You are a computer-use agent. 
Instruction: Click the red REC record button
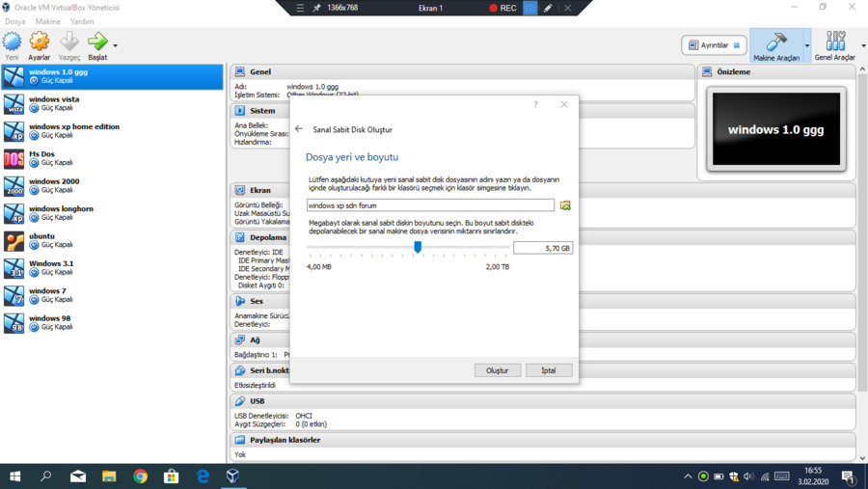click(x=502, y=8)
